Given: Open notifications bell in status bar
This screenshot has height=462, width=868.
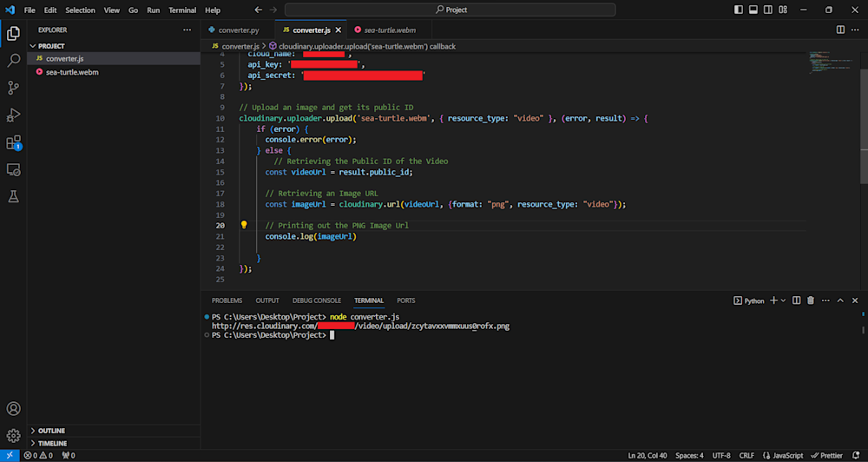Looking at the screenshot, I should [x=856, y=455].
